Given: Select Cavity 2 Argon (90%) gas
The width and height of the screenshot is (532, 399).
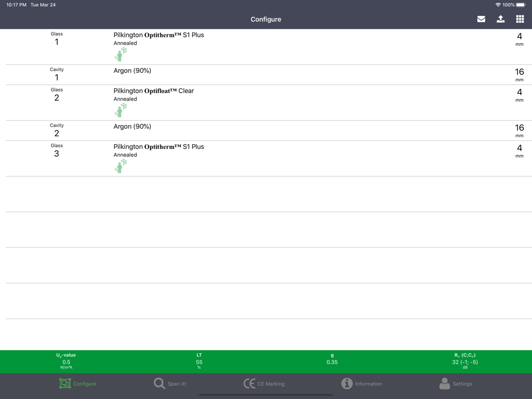Looking at the screenshot, I should 132,127.
